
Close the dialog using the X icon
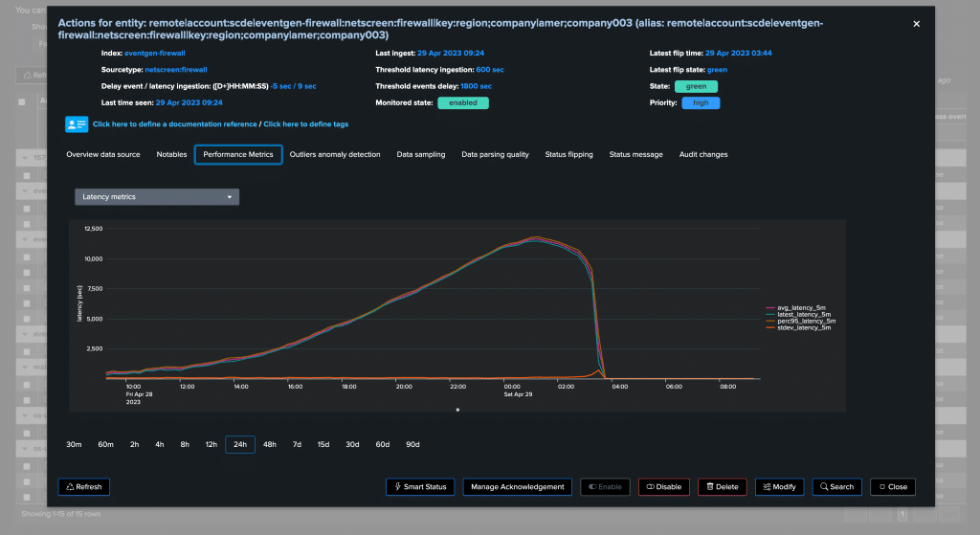coord(916,24)
